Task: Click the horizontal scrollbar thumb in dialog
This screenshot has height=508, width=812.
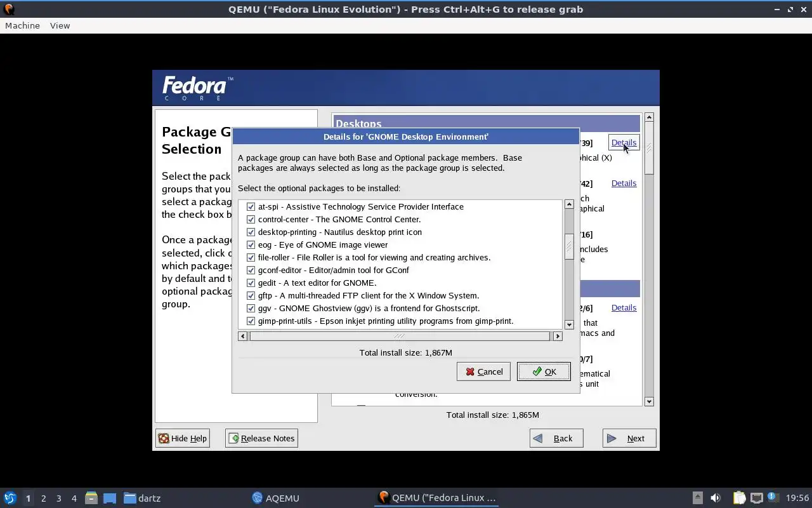Action: (400, 336)
